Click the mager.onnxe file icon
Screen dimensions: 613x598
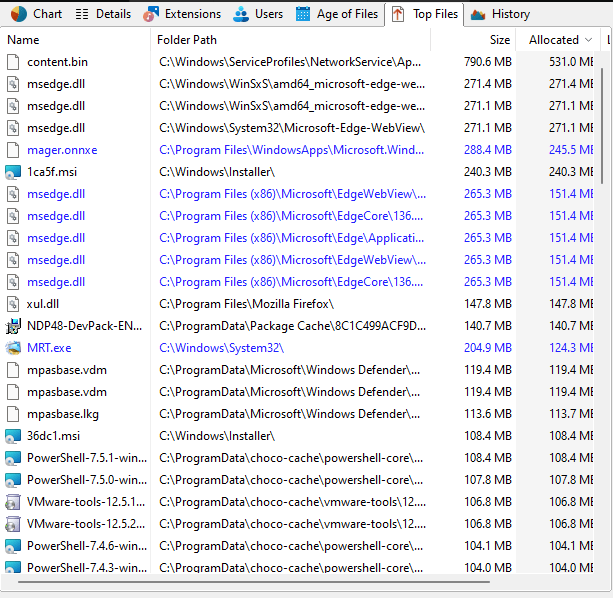tap(13, 150)
